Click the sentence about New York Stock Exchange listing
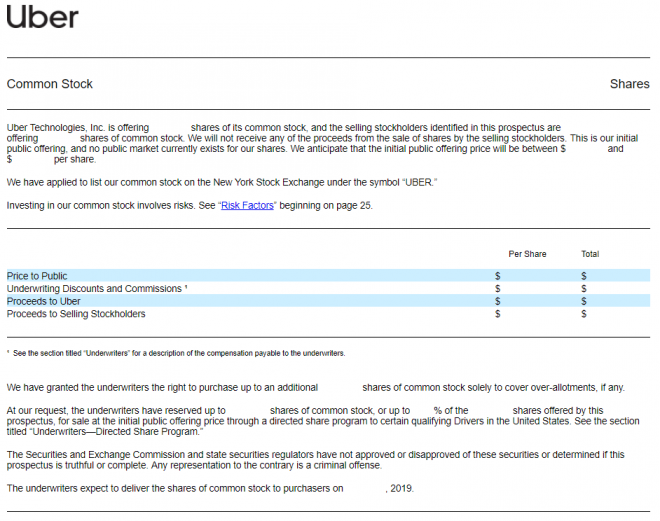 tap(222, 182)
